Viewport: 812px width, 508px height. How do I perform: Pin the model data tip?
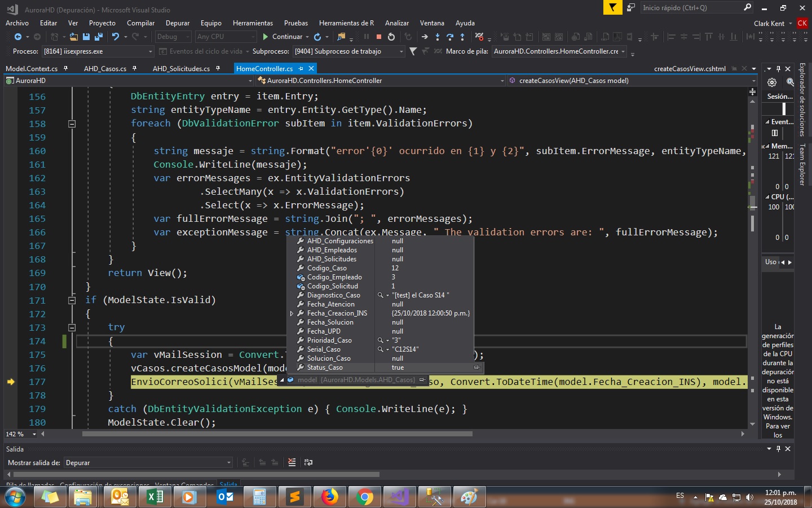tap(422, 380)
